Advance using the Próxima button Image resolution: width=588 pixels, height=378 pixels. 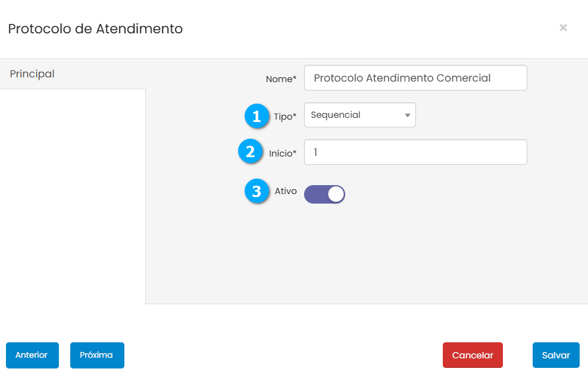click(x=96, y=355)
